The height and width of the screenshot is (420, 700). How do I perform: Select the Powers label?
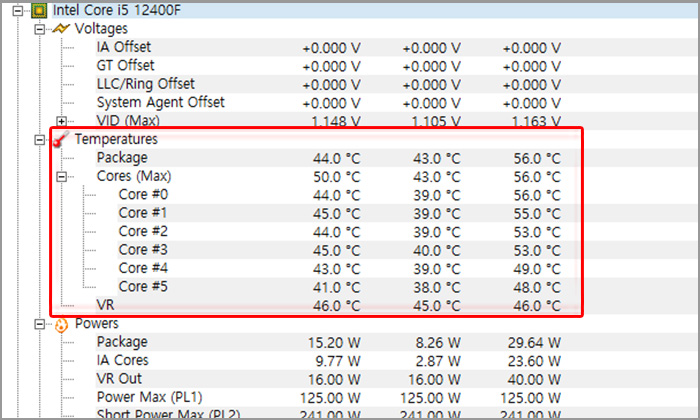(96, 324)
